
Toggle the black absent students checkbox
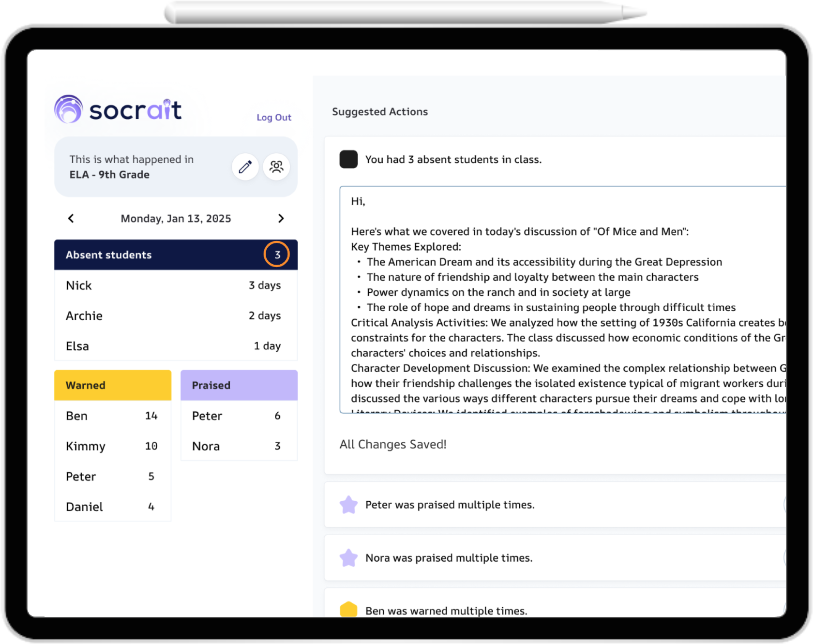(x=348, y=159)
